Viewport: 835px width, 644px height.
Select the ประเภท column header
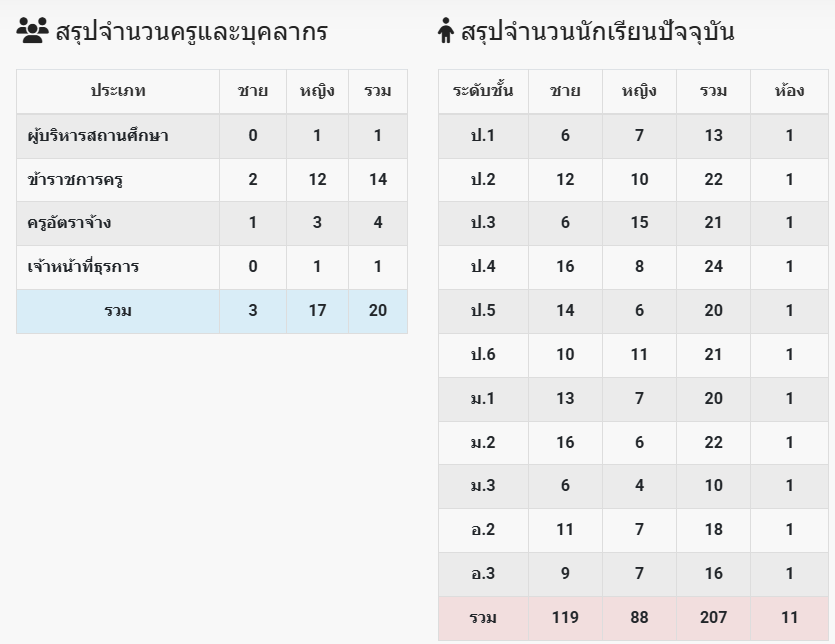pos(118,91)
